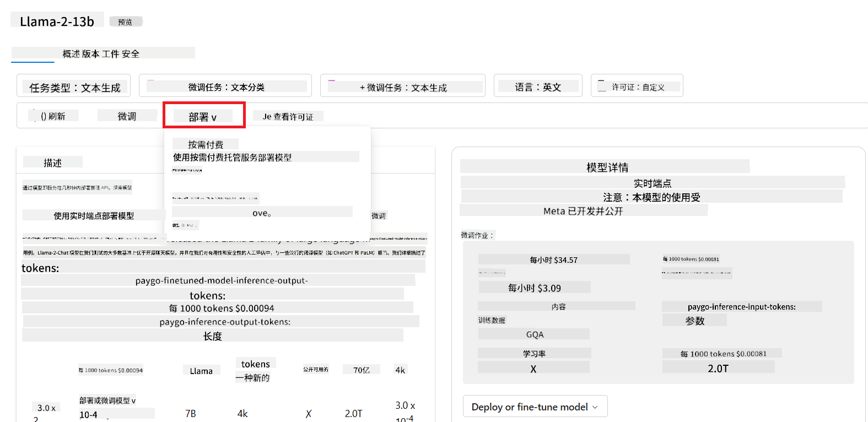Click the 预览 badge beside the title
This screenshot has width=868, height=422.
coord(126,22)
